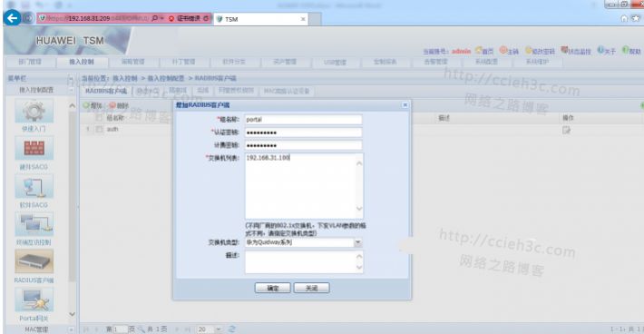Open the 软件SACG sidebar icon

(34, 186)
